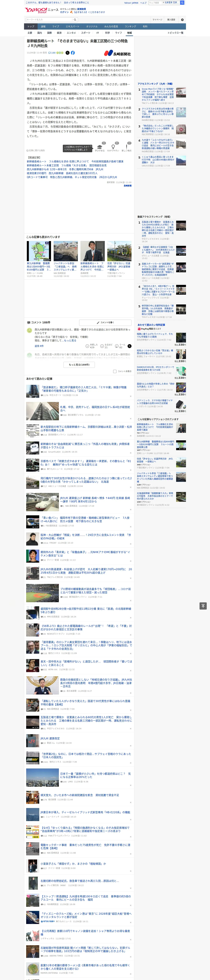The image size is (210, 980).
Task: Click the keyword search magnifier icon
Action: coord(75,20)
